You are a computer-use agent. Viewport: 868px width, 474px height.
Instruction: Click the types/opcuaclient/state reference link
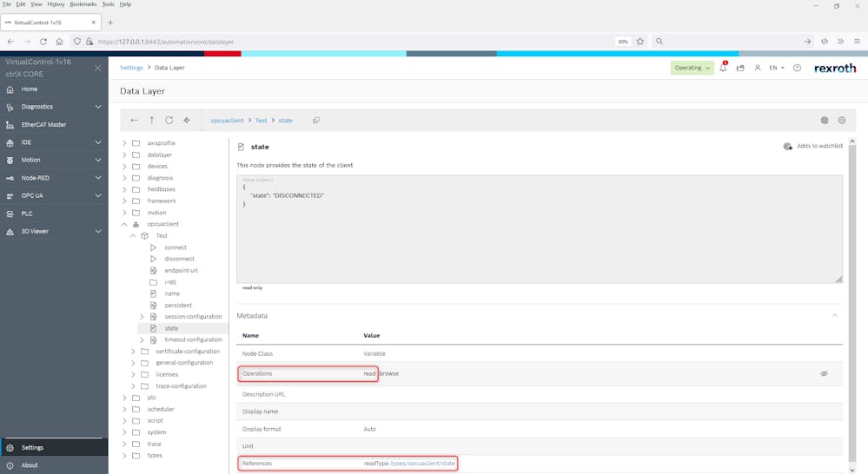[422, 464]
